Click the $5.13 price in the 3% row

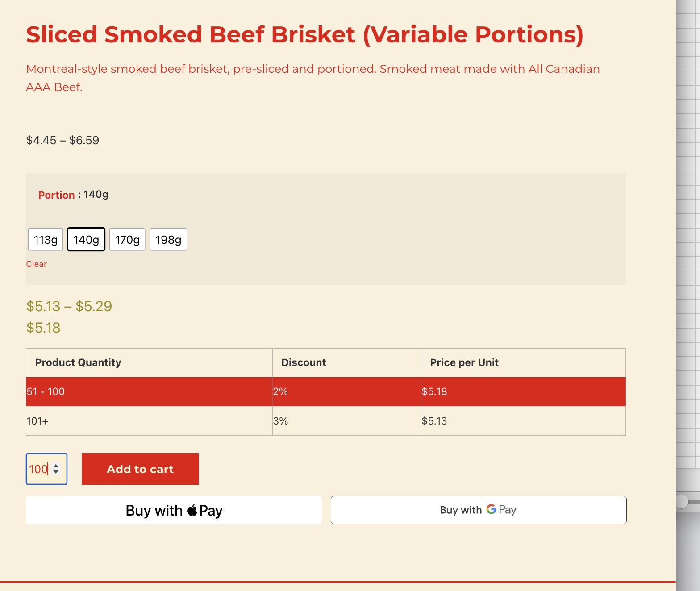pos(434,421)
